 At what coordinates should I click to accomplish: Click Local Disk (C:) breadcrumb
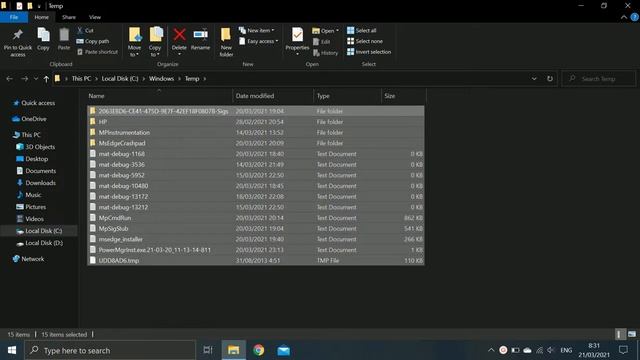(120, 79)
